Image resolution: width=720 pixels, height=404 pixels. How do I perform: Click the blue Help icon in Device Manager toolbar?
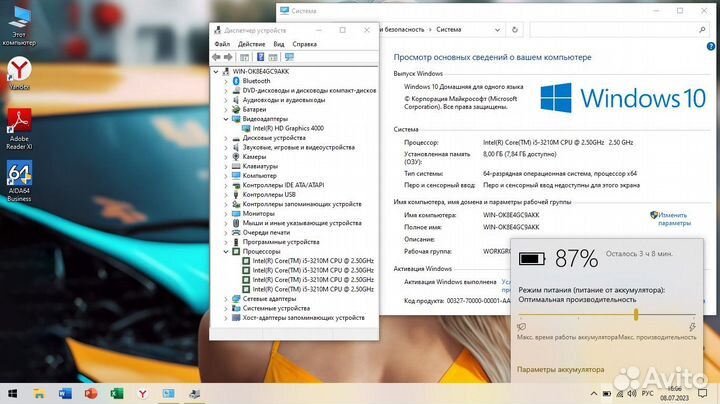pos(260,57)
